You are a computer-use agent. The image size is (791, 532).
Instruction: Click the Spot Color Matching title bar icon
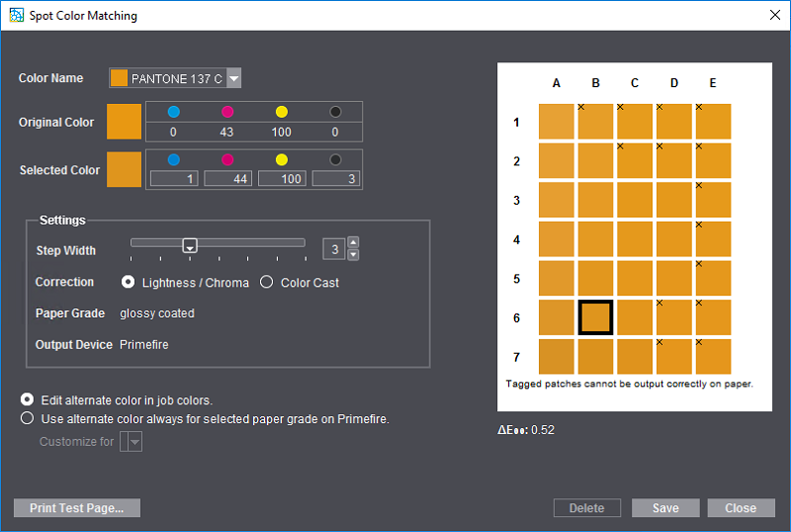tap(16, 15)
